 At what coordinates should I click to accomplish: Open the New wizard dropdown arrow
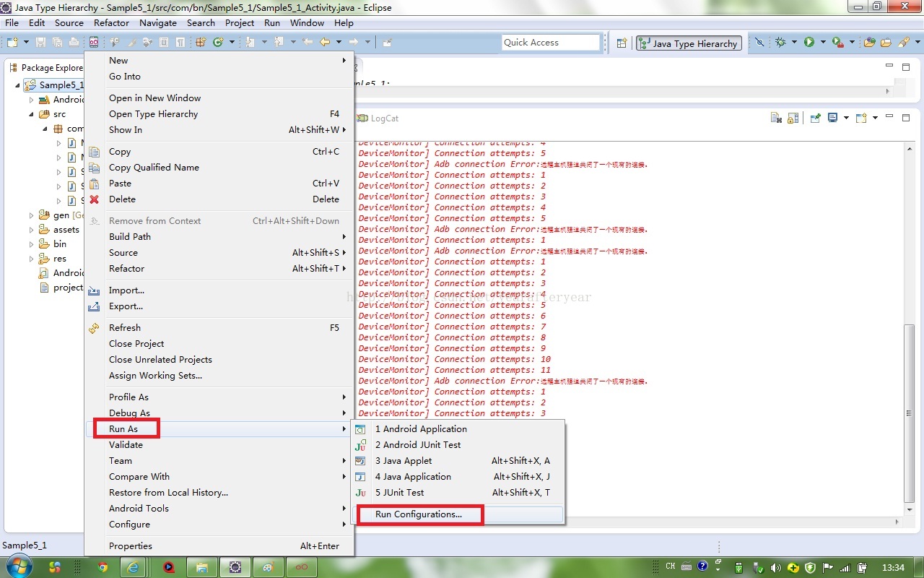point(26,43)
